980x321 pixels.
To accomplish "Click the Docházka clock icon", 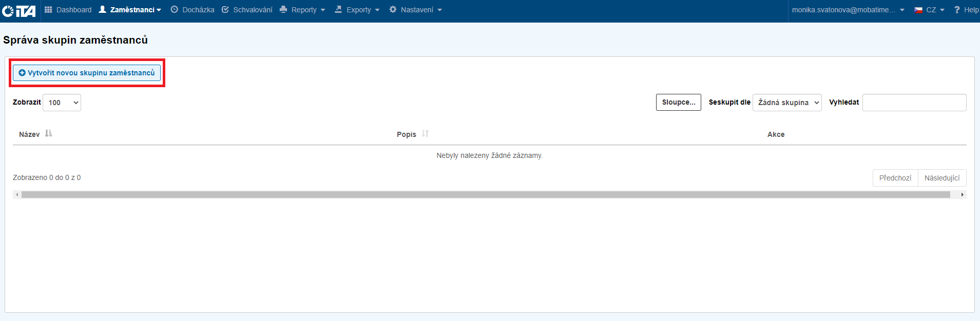I will click(x=175, y=10).
